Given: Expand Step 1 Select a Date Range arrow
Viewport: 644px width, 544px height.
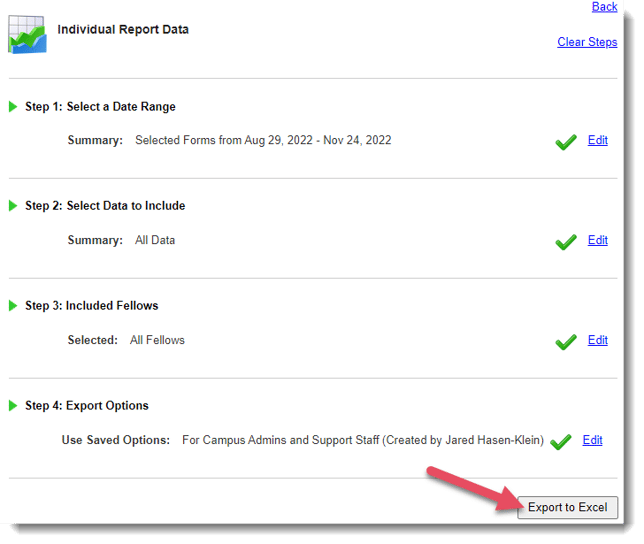Looking at the screenshot, I should point(14,106).
